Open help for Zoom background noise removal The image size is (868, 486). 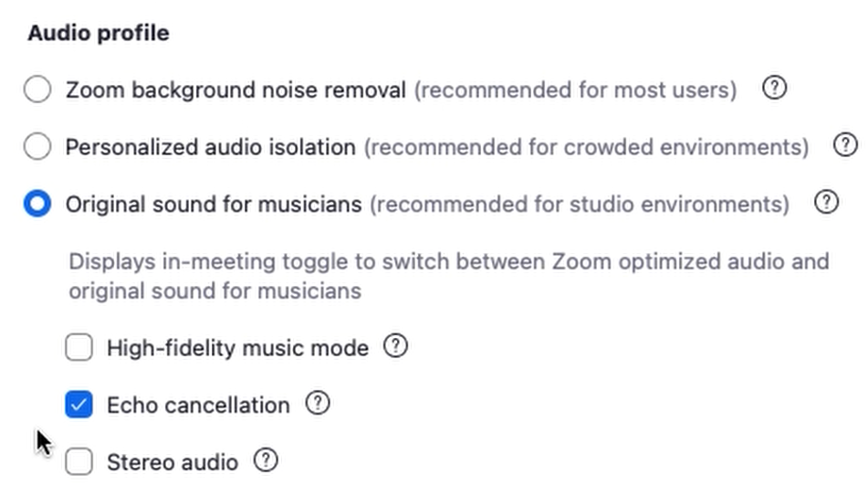(774, 90)
